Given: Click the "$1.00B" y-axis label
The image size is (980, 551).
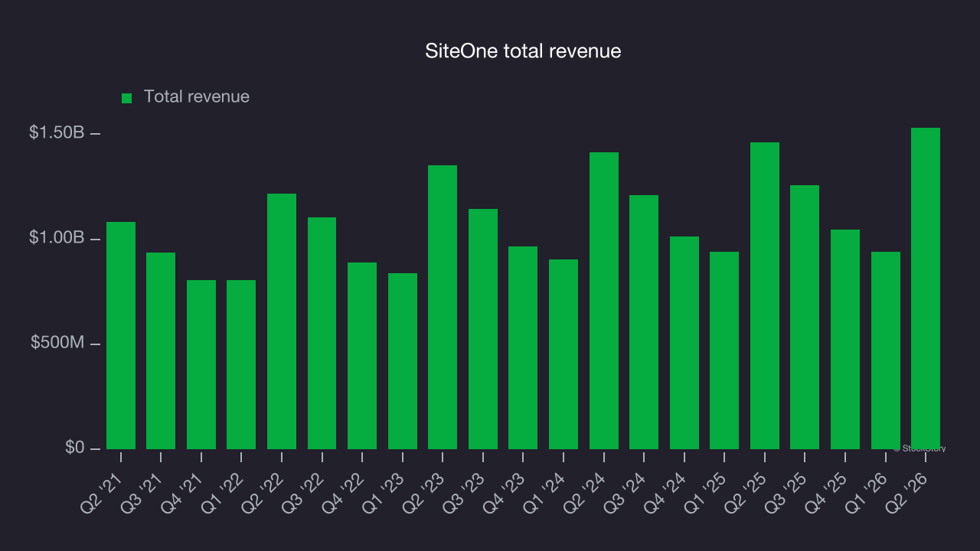Looking at the screenshot, I should [x=57, y=238].
